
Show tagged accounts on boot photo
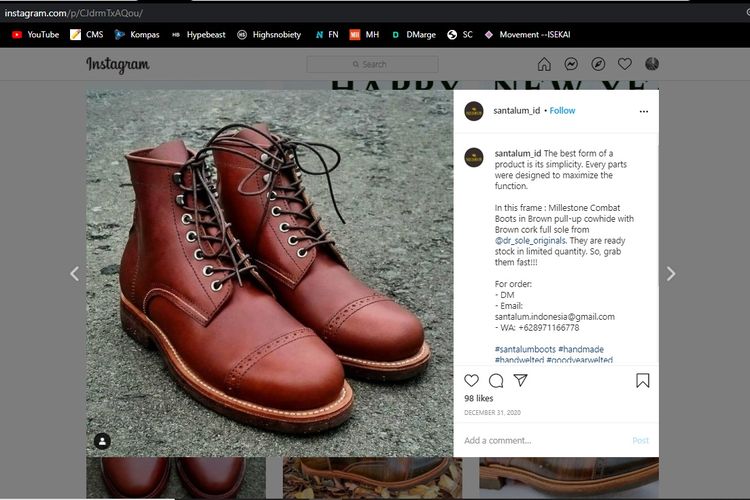click(x=102, y=441)
